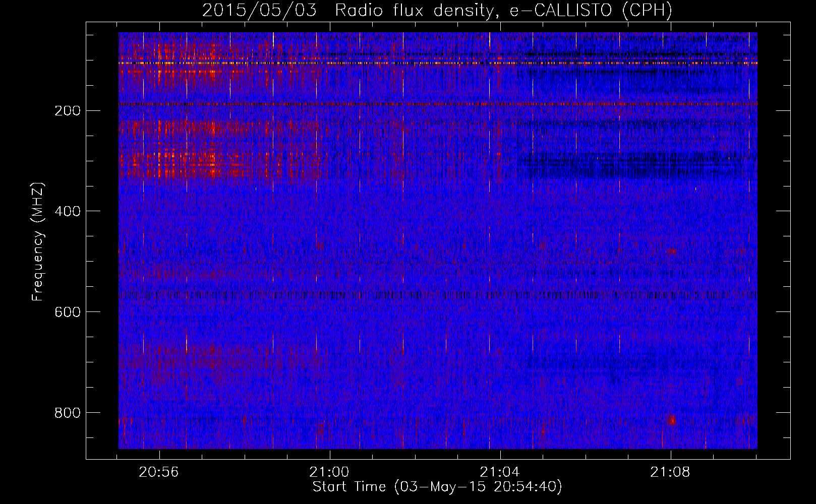Click the 200 frequency tick label

[x=67, y=111]
